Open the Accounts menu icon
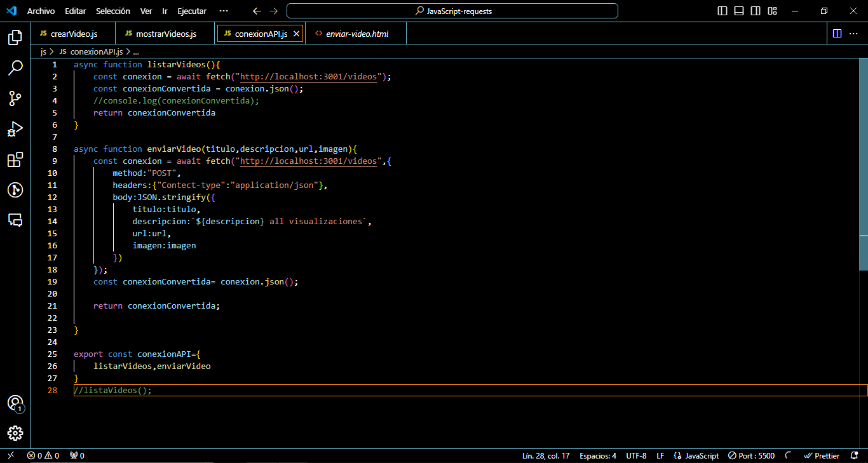The height and width of the screenshot is (463, 868). tap(15, 403)
